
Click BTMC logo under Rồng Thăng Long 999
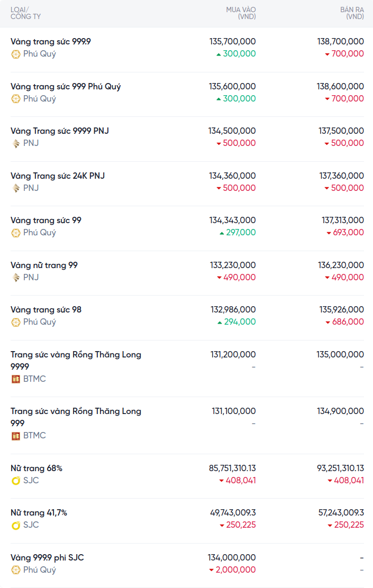tap(16, 436)
